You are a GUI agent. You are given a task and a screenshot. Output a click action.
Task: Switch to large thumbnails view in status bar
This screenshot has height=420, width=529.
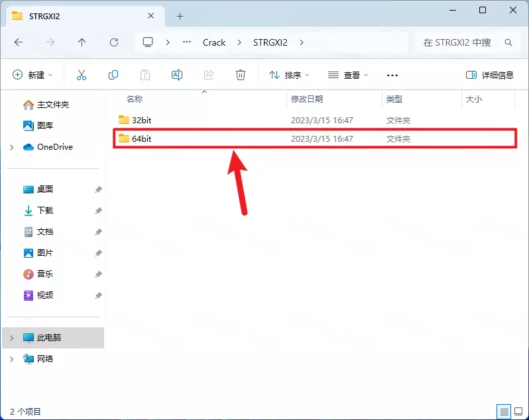tap(518, 411)
